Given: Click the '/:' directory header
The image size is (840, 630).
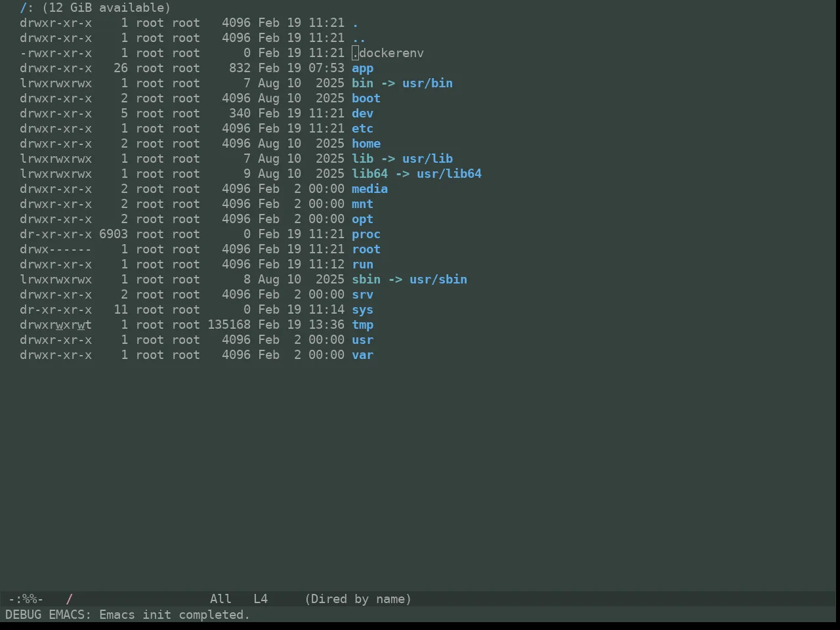Looking at the screenshot, I should point(27,8).
